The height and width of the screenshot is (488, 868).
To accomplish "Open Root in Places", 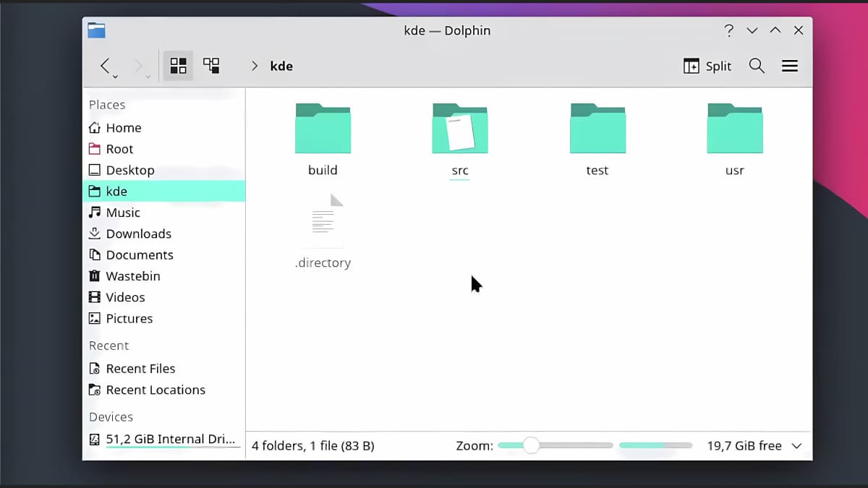I will (x=164, y=149).
